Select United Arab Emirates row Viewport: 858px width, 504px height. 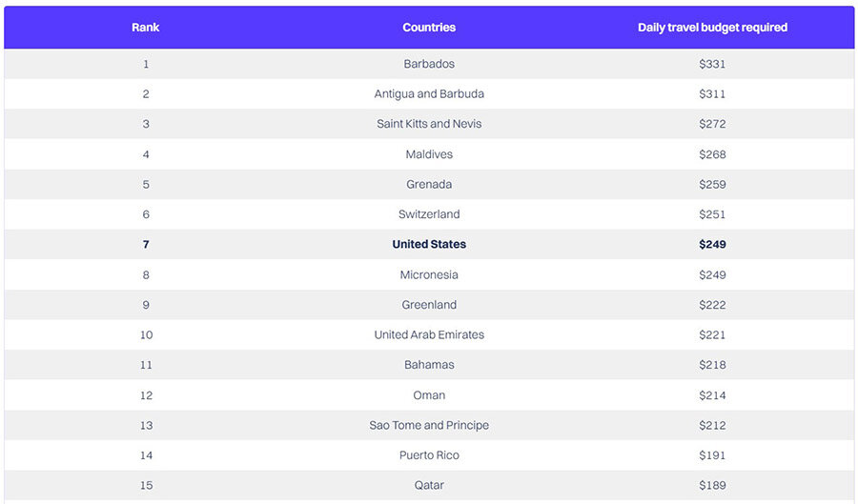pos(429,335)
